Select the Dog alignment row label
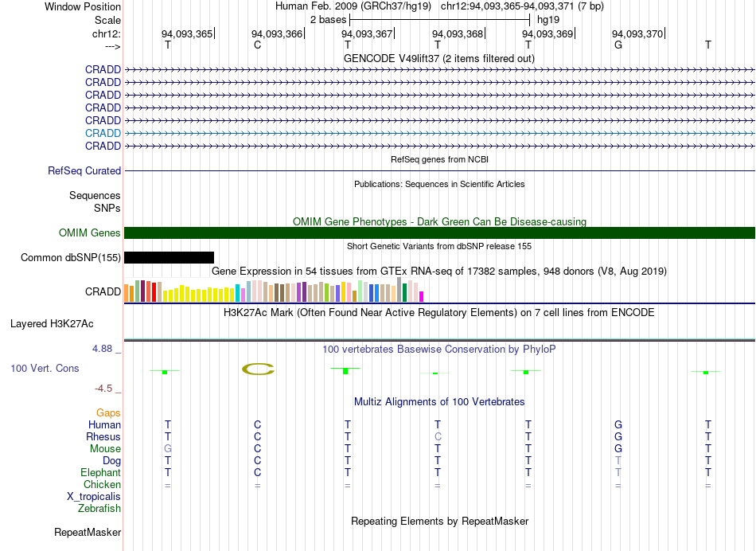The image size is (756, 551). point(111,461)
